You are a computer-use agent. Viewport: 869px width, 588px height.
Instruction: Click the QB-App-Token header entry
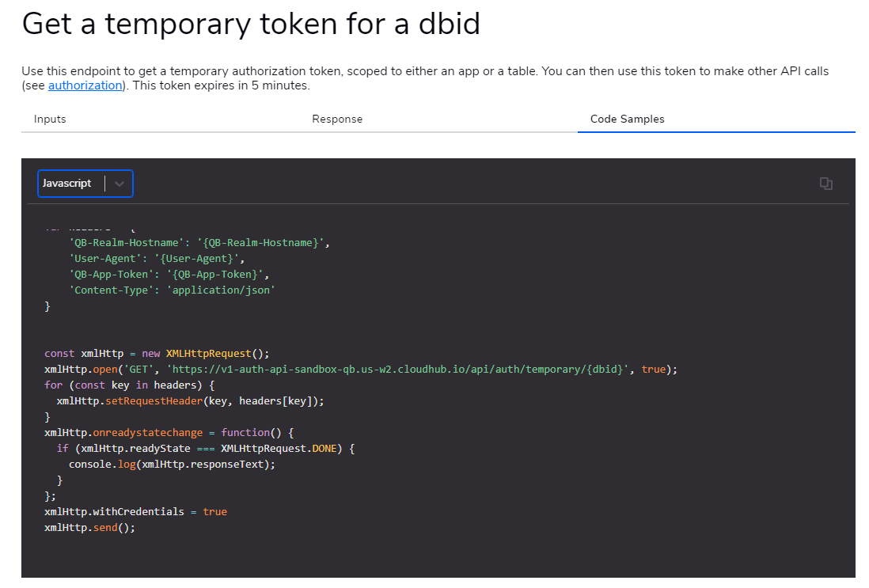[165, 274]
